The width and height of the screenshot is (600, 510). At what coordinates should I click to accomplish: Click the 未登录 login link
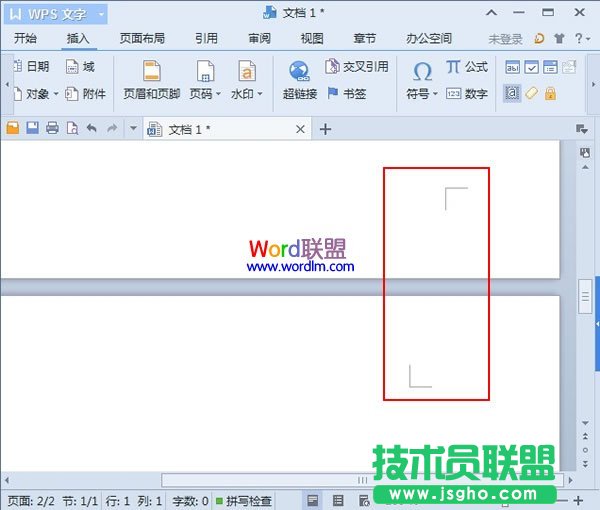pos(505,39)
